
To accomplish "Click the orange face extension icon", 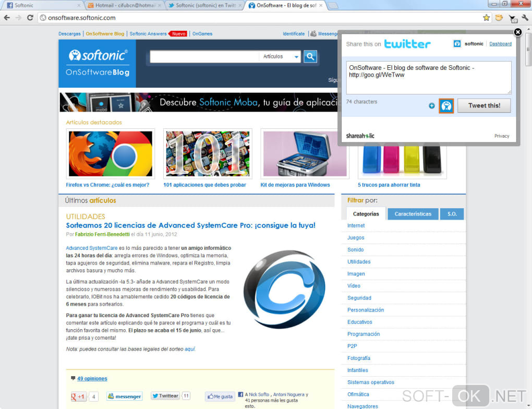I will [499, 18].
